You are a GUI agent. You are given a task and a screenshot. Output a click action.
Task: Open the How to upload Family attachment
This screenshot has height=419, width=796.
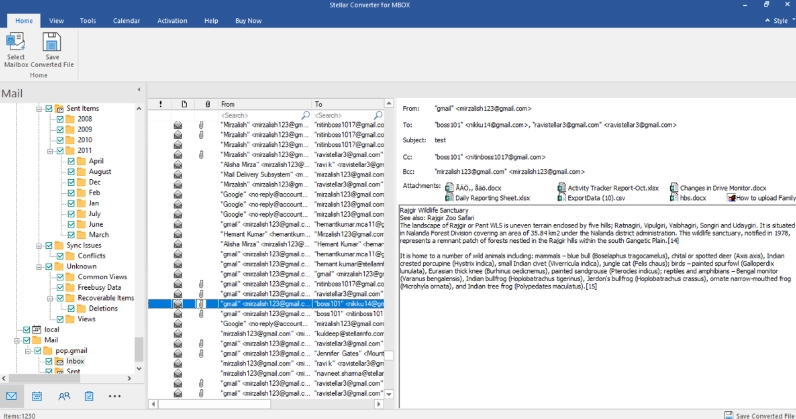761,198
